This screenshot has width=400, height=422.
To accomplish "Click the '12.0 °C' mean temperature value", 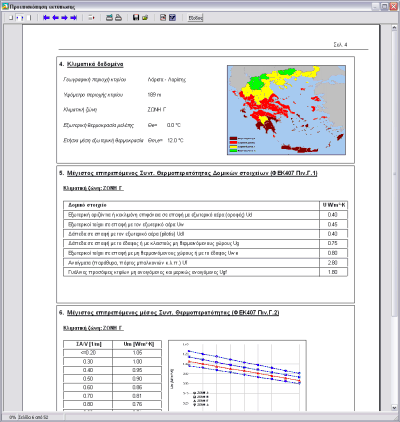I will coord(175,141).
